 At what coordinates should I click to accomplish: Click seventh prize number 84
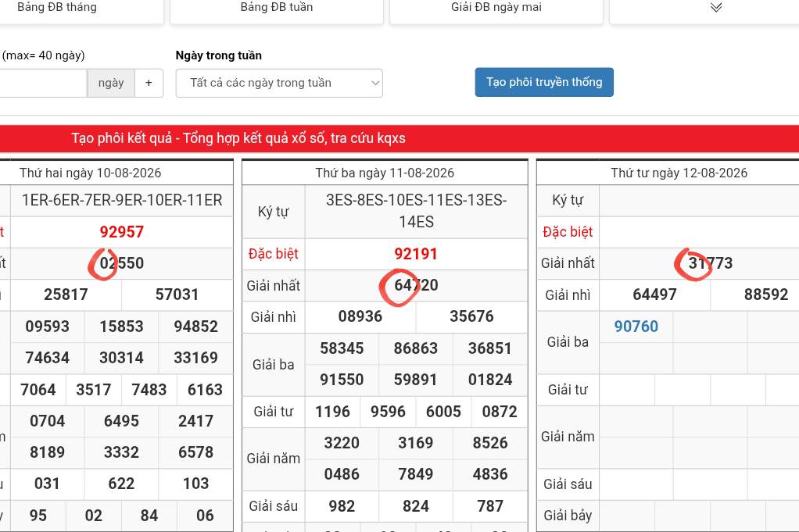pos(149,516)
